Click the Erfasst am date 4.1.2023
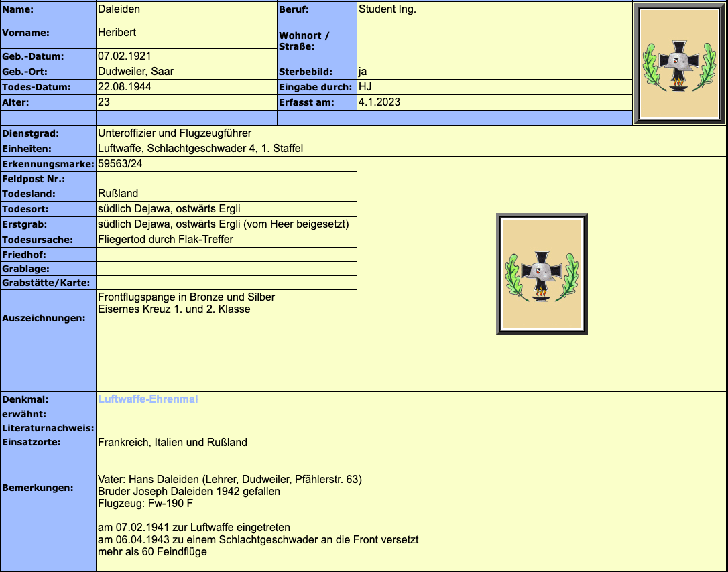Viewport: 728px width, 572px height. click(379, 102)
